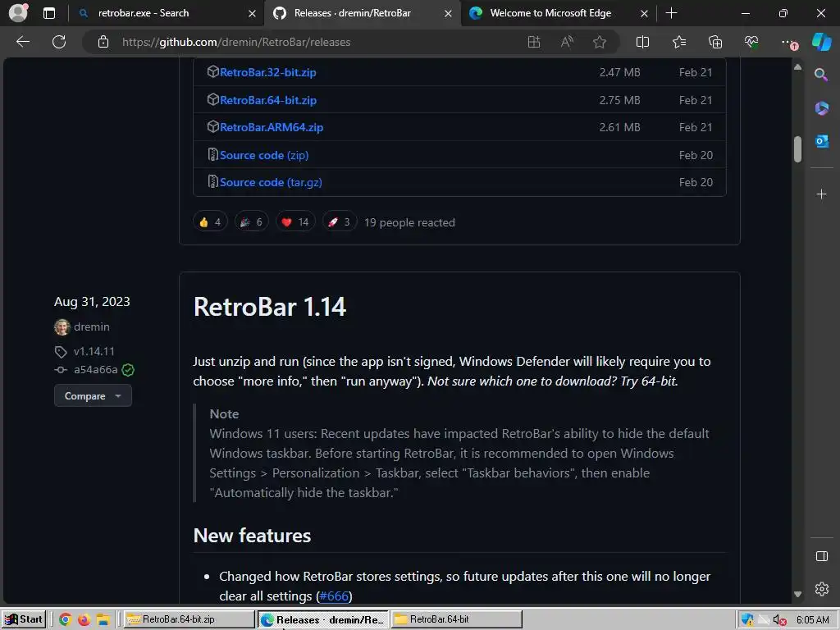Screen dimensions: 840x630
Task: Open the apps available icon in address bar
Action: [533, 42]
